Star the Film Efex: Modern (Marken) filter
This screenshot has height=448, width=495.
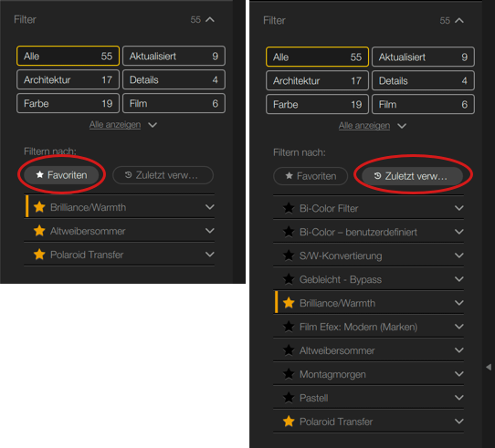289,327
